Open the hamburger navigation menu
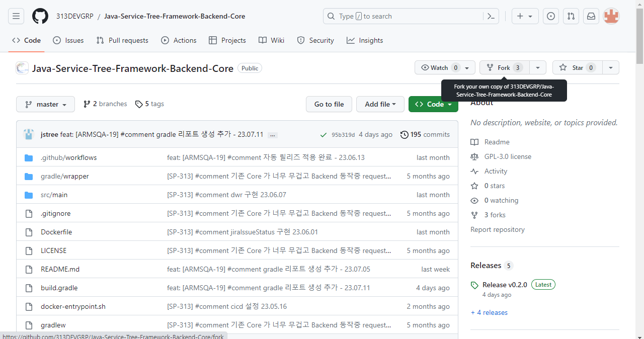This screenshot has width=644, height=339. 16,16
